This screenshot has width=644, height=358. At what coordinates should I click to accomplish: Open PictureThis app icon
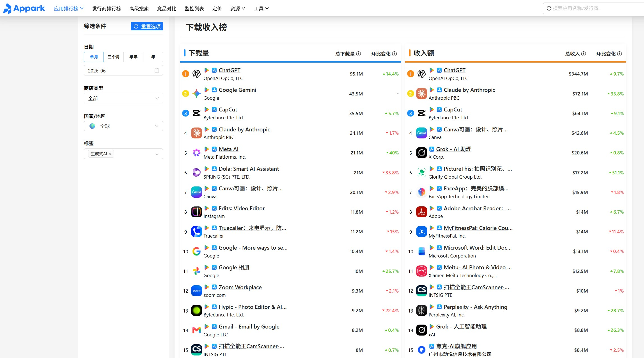(421, 172)
